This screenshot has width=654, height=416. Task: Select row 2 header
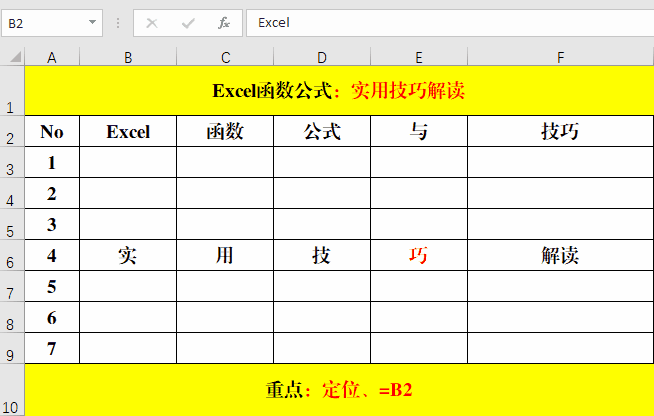[x=12, y=131]
